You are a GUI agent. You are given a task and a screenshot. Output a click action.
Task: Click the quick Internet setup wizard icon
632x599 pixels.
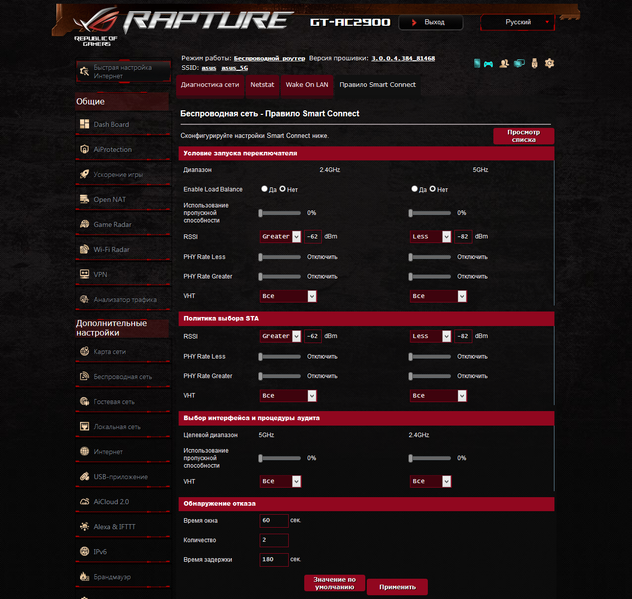84,72
